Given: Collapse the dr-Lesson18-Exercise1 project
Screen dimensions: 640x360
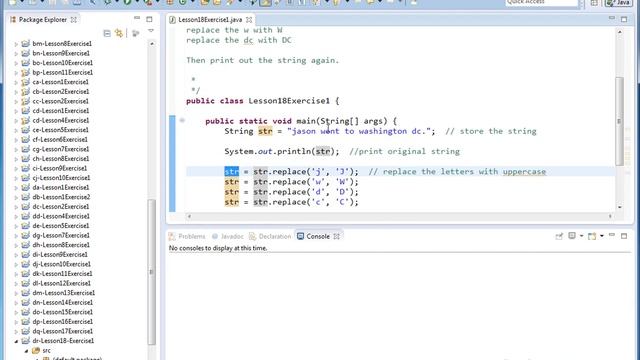Looking at the screenshot, I should tap(16, 341).
